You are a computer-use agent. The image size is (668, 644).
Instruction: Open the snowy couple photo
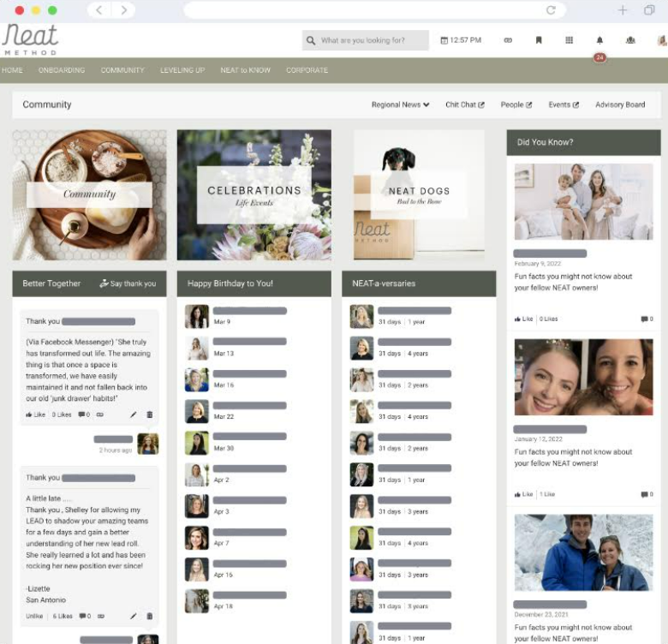point(583,552)
